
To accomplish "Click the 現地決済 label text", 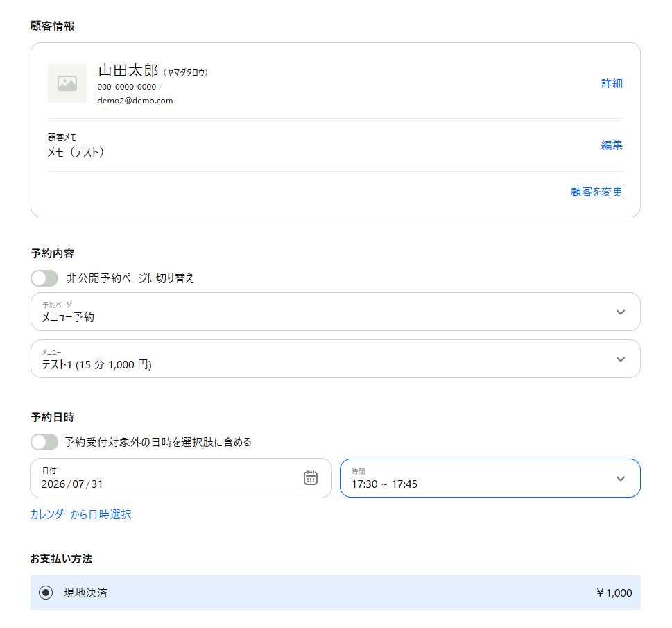I will tap(86, 593).
